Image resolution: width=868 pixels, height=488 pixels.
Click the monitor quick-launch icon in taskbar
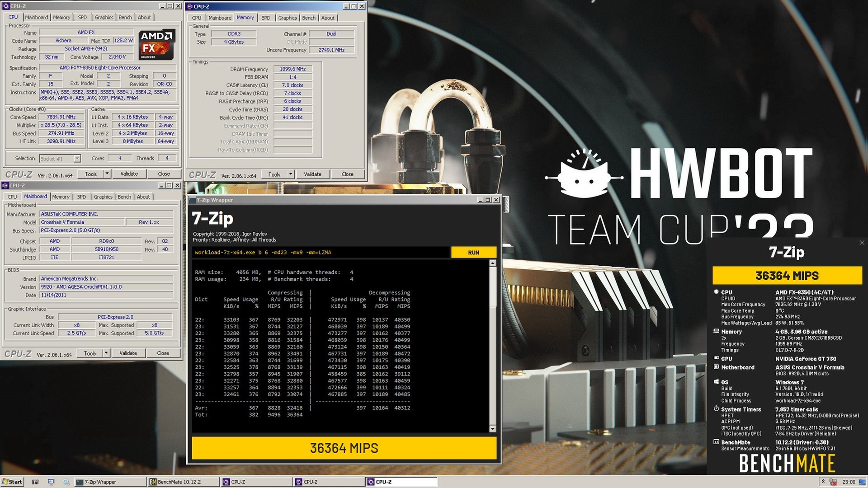coord(51,482)
